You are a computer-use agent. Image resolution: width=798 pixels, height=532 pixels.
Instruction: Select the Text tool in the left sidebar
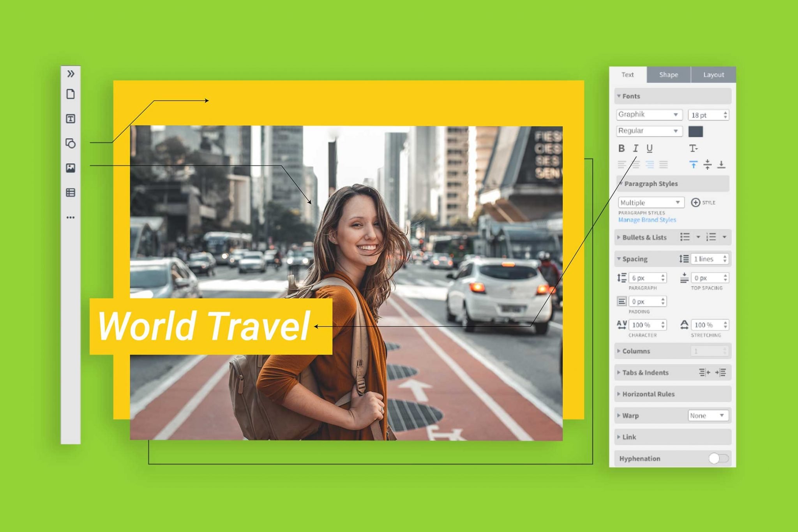pyautogui.click(x=71, y=120)
